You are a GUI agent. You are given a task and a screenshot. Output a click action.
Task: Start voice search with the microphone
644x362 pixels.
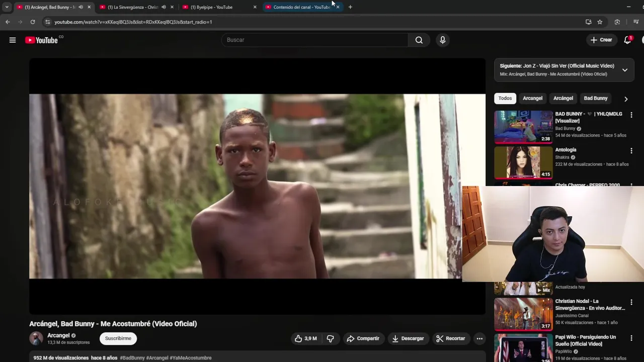click(x=443, y=40)
